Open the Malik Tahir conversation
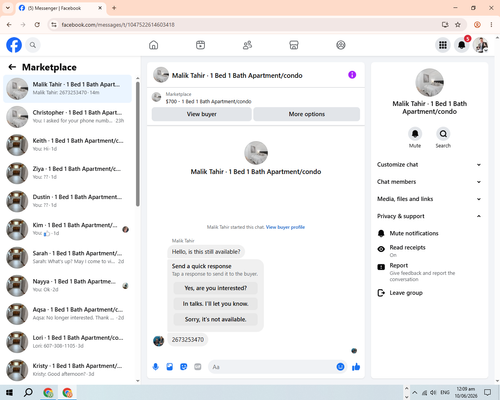This screenshot has height=400, width=500. tap(67, 89)
